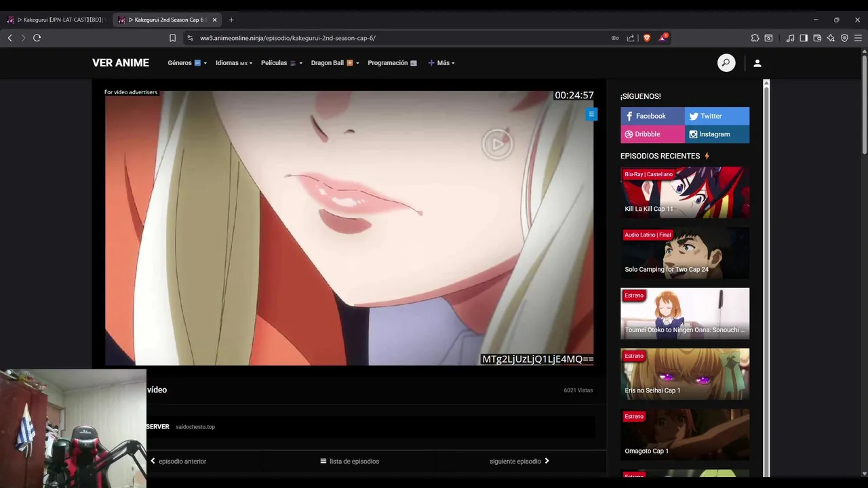The height and width of the screenshot is (488, 868).
Task: Open the Instagram social button
Action: click(x=717, y=134)
